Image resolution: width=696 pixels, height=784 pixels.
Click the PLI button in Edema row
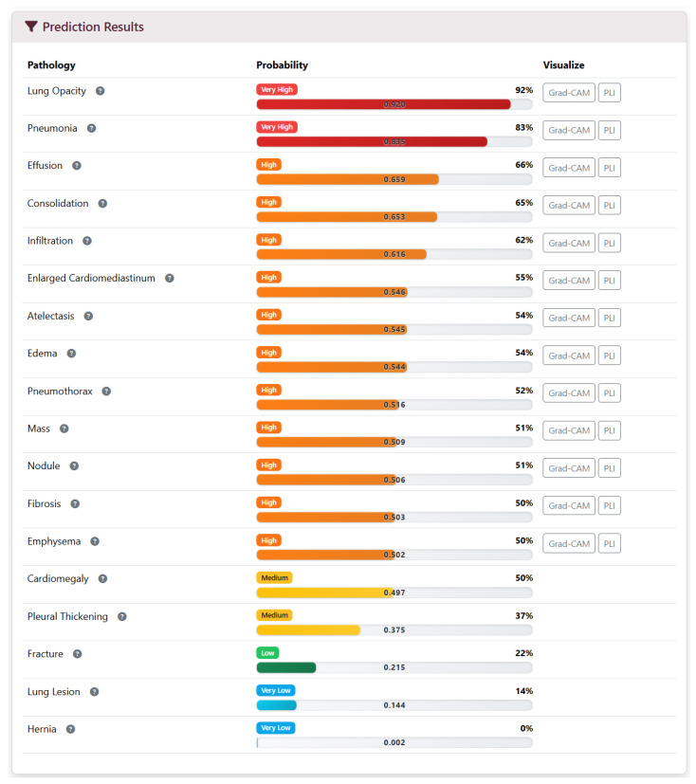pyautogui.click(x=610, y=356)
